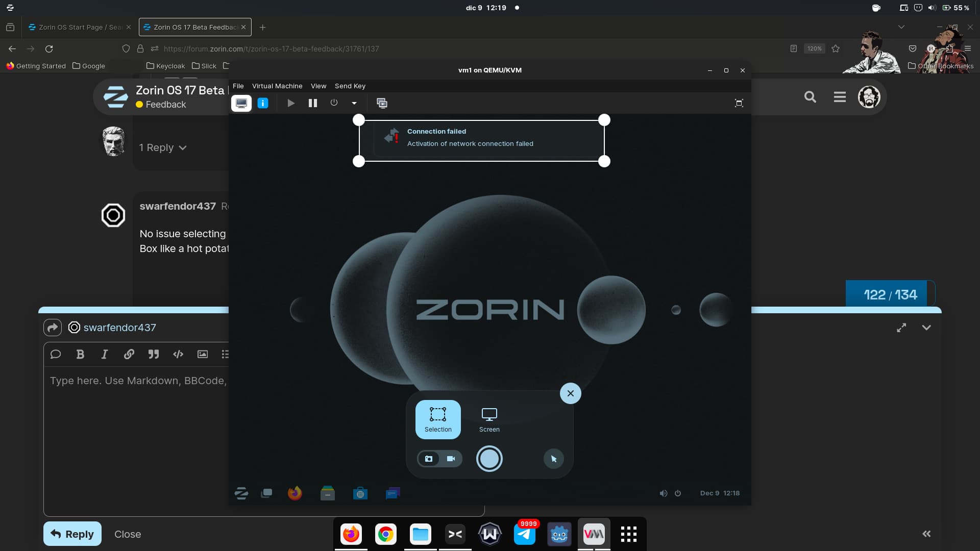Viewport: 980px width, 551px height.
Task: Open Software store in guest taskbar
Action: click(x=360, y=493)
